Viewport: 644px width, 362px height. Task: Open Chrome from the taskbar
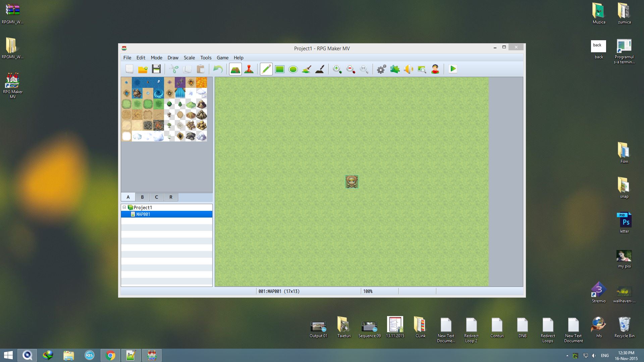coord(110,355)
